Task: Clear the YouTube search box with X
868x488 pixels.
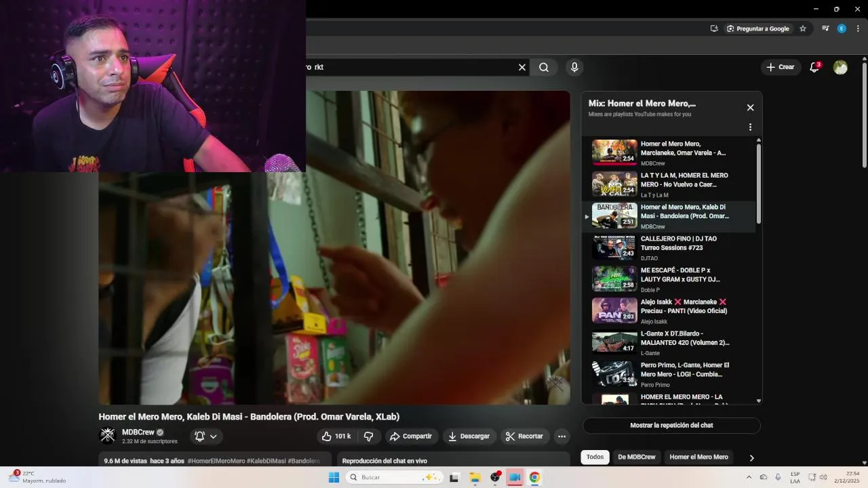Action: (522, 67)
